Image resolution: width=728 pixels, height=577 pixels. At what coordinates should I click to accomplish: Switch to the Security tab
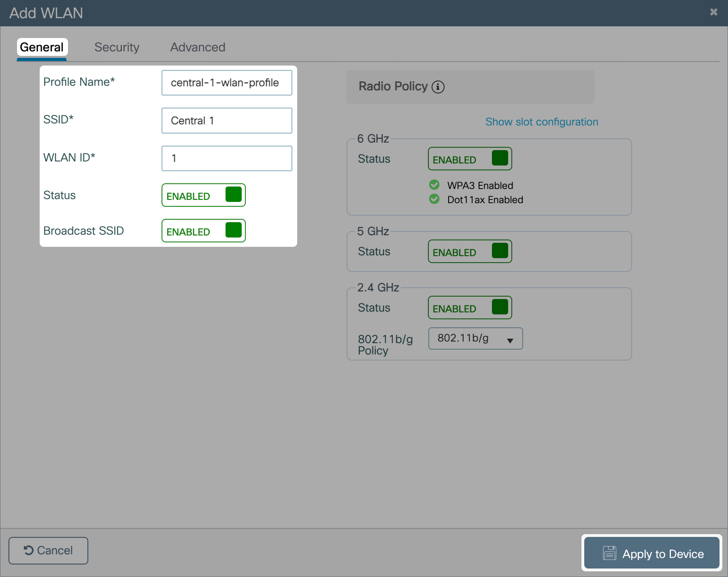pos(117,47)
